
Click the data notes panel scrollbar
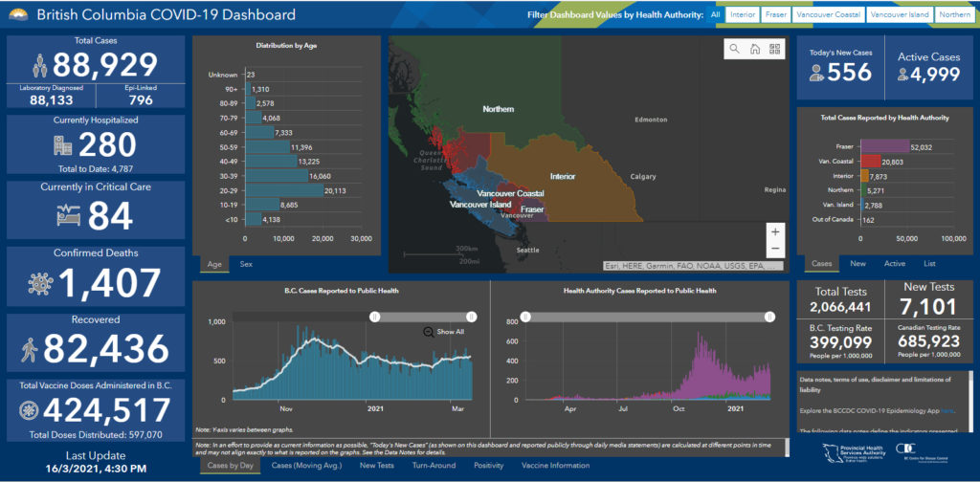[969, 402]
